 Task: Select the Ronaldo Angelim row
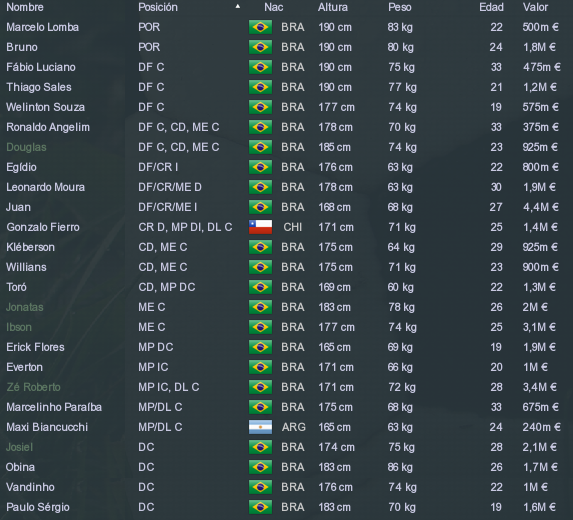(286, 127)
